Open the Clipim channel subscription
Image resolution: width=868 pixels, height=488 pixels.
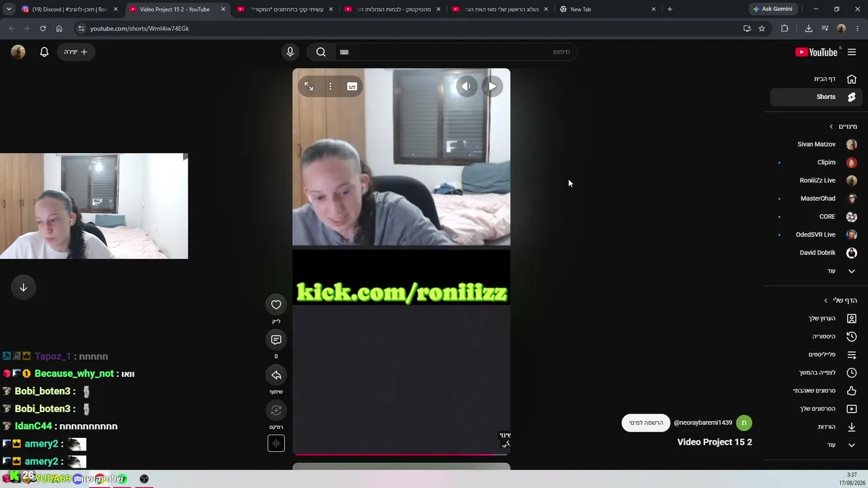coord(816,163)
